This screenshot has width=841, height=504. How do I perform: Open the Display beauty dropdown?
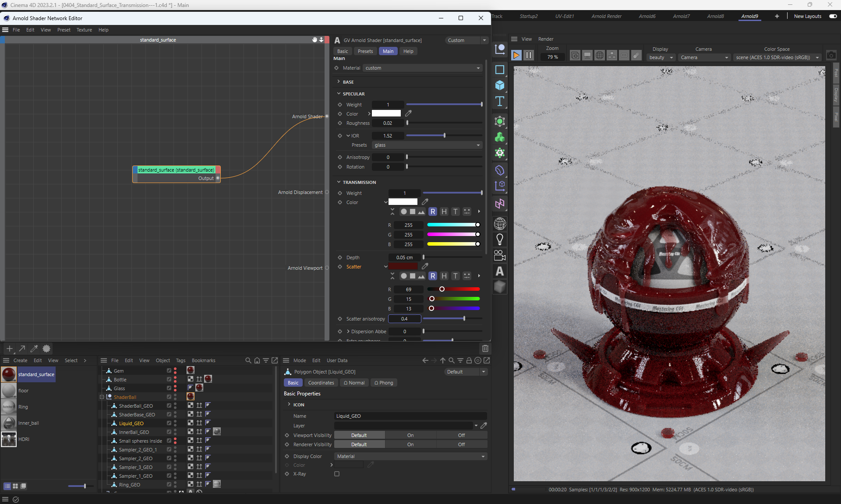(x=661, y=57)
